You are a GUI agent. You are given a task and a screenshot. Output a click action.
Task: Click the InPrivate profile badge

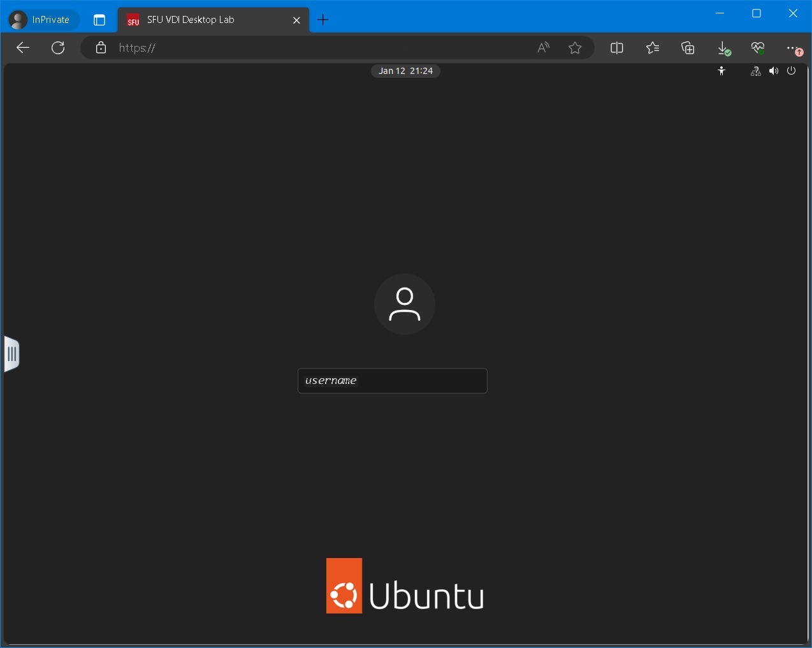tap(40, 19)
